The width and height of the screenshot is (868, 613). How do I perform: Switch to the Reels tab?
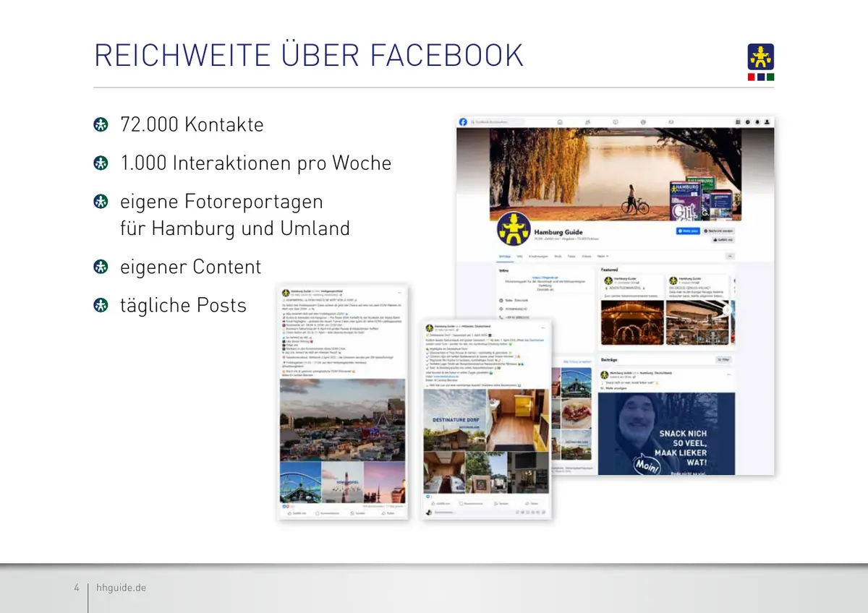(x=558, y=256)
